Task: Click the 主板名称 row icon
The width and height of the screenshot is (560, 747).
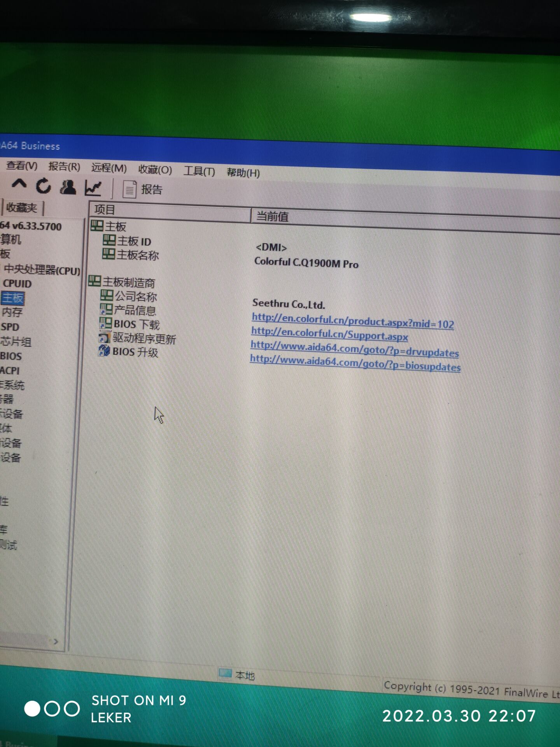Action: point(108,254)
